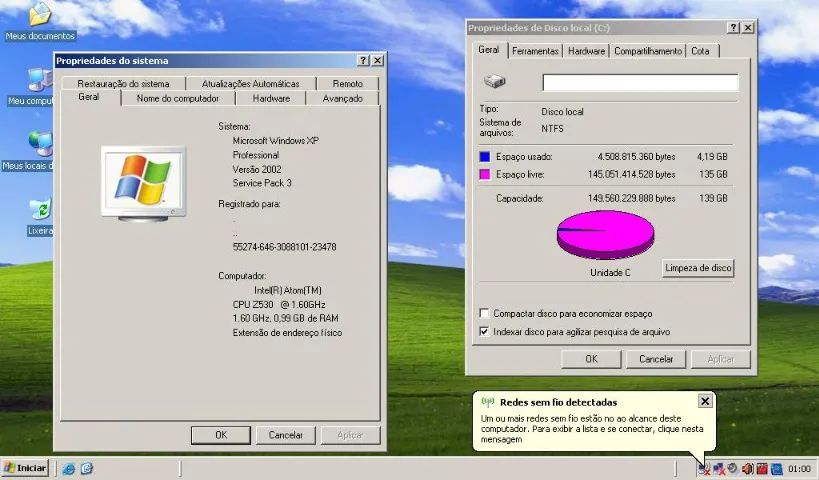Click Aplicar in Propriedades do sistema
The image size is (819, 480).
click(350, 435)
